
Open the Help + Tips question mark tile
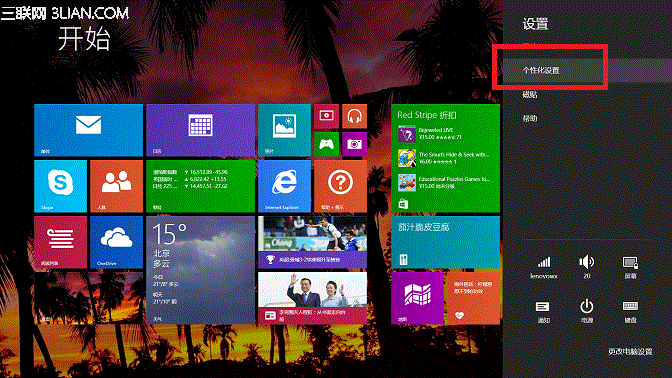tap(340, 186)
